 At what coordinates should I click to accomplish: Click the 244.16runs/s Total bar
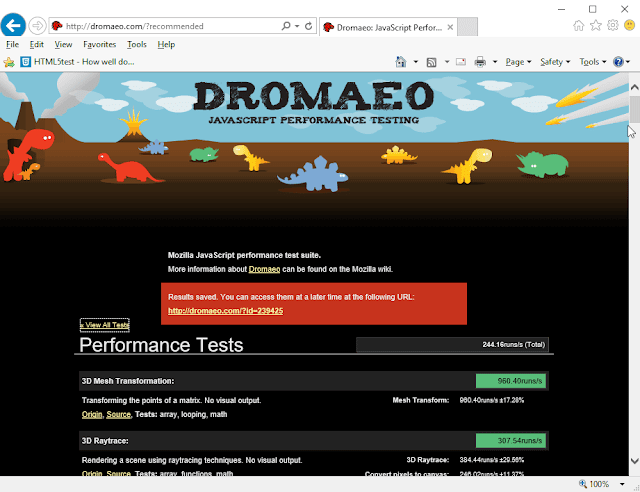pyautogui.click(x=452, y=345)
